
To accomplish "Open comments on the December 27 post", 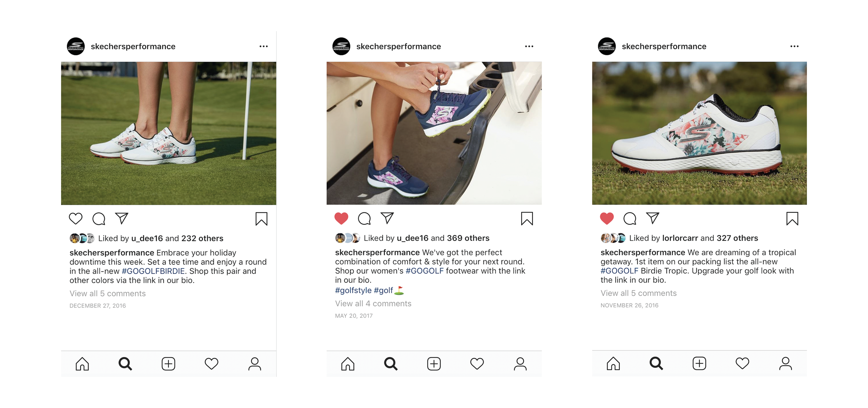I will tap(99, 219).
